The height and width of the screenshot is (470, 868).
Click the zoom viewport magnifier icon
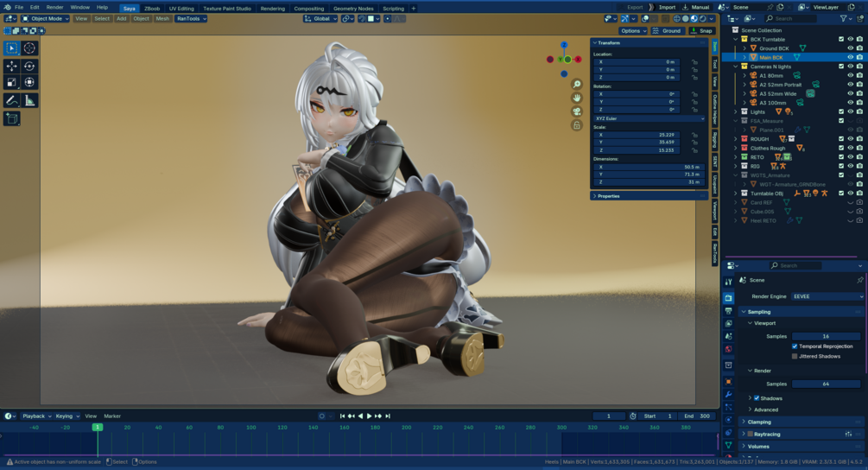(x=577, y=84)
